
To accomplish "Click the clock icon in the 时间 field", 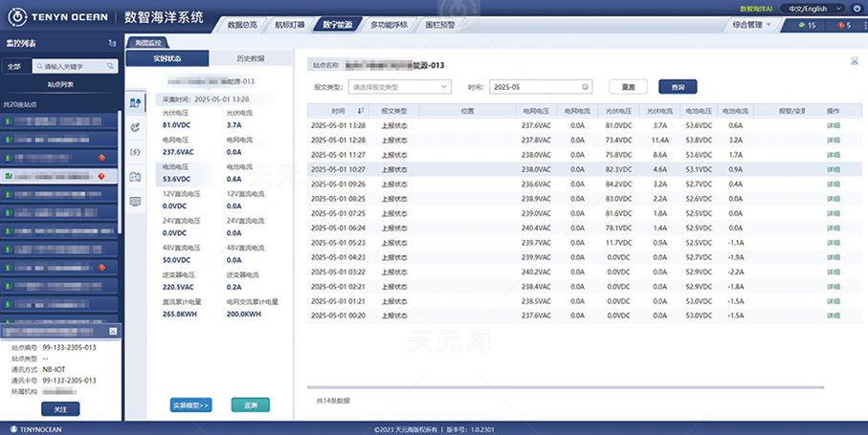I will click(585, 87).
